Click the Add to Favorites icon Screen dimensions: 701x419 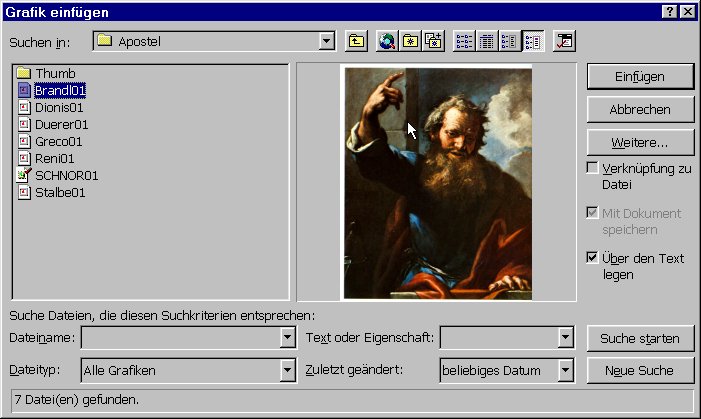click(x=433, y=41)
